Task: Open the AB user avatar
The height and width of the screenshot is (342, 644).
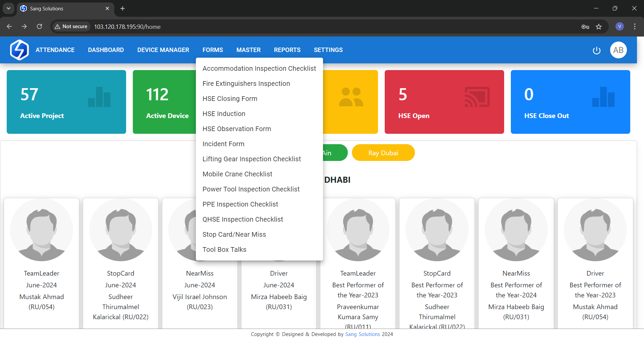Action: coord(618,50)
